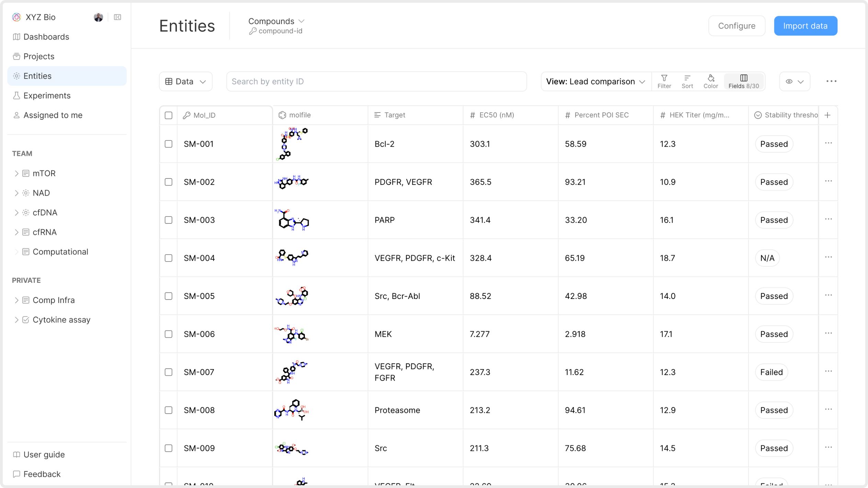Click the user avatar icon
The height and width of the screenshot is (488, 868).
coord(98,17)
